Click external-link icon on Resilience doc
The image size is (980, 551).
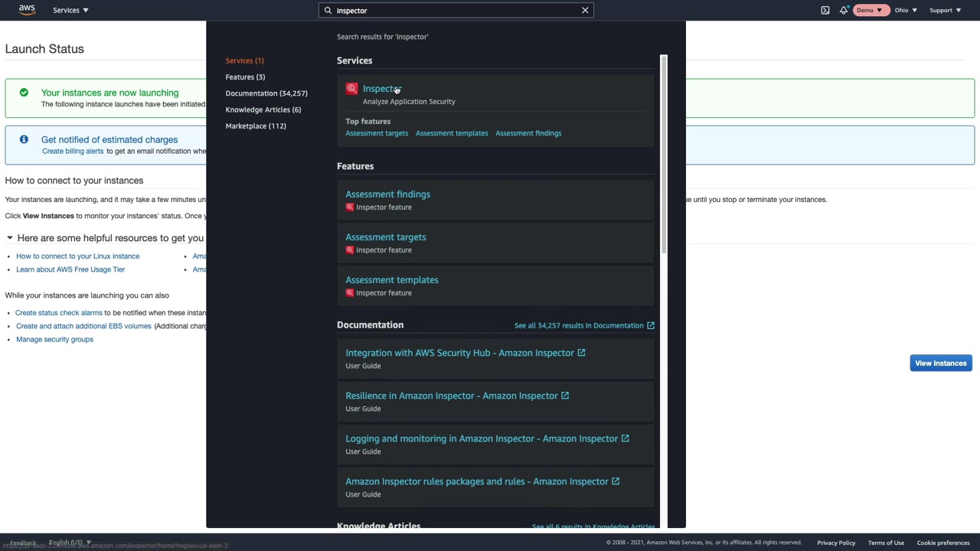pyautogui.click(x=565, y=396)
